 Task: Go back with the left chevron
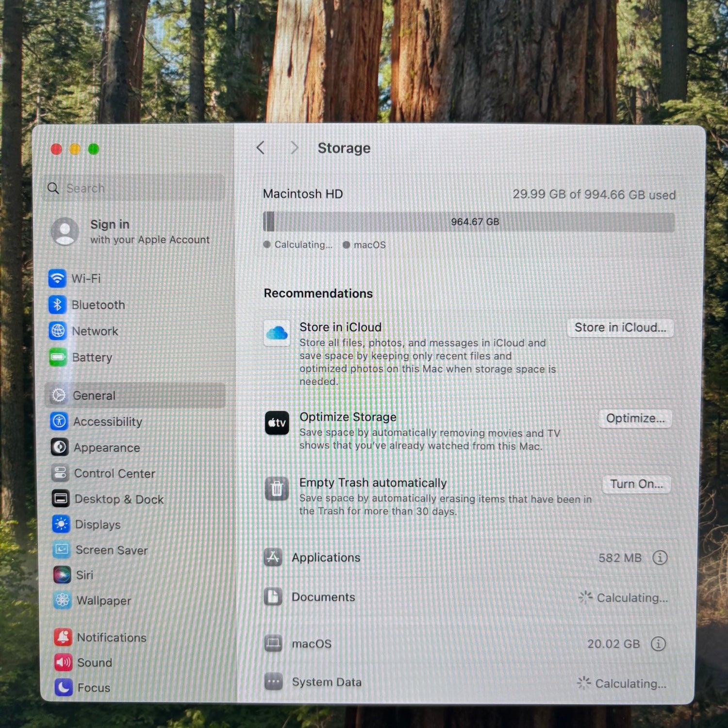click(x=261, y=148)
